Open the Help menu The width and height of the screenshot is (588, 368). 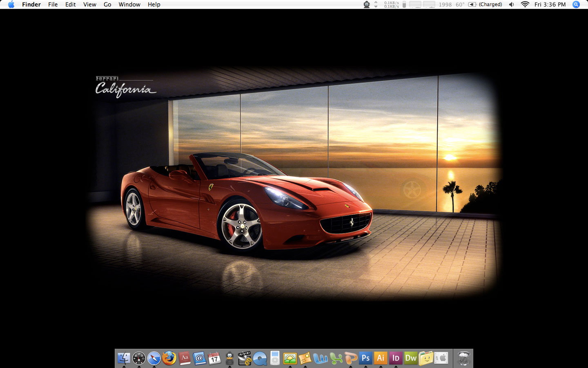(x=154, y=4)
